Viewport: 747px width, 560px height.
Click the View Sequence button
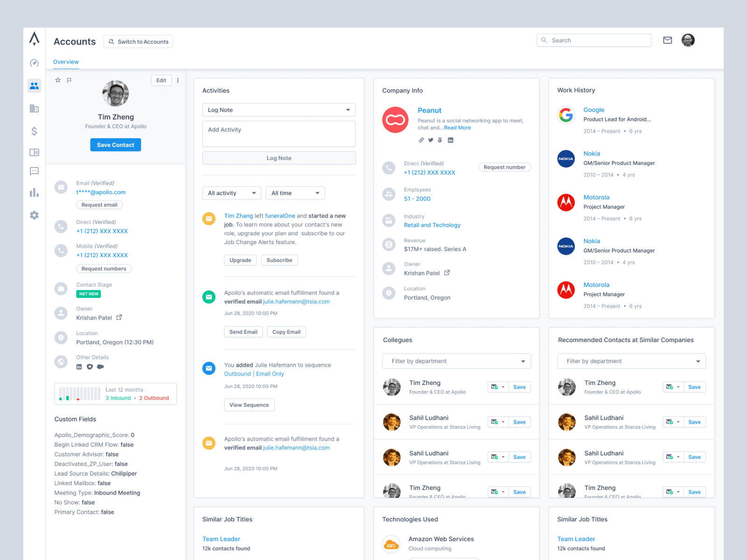tap(249, 405)
